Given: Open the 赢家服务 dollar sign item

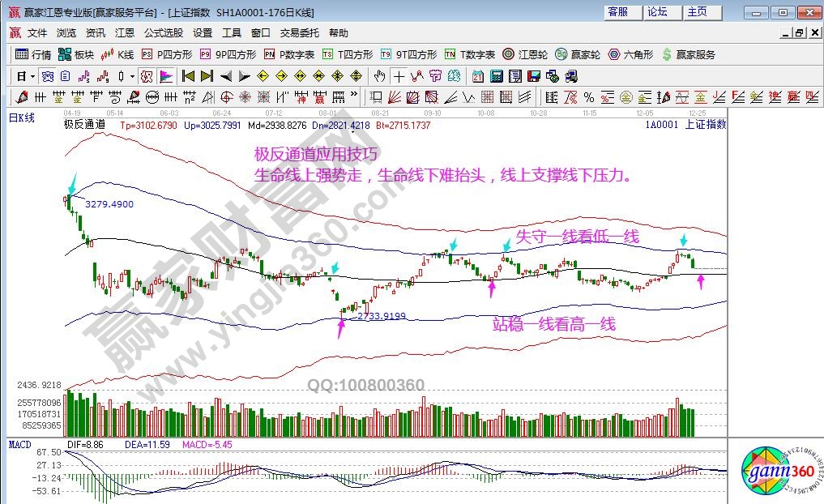Looking at the screenshot, I should click(x=690, y=54).
